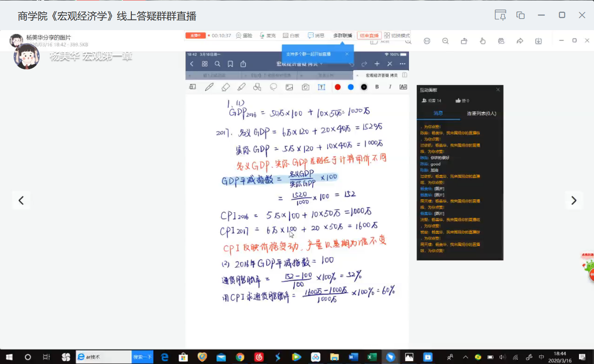Open Windows Start menu
Viewport: 594px width, 364px height.
[9, 357]
